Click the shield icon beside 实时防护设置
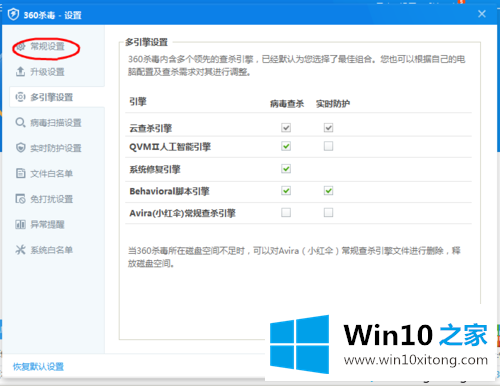The width and height of the screenshot is (500, 386). pyautogui.click(x=21, y=148)
